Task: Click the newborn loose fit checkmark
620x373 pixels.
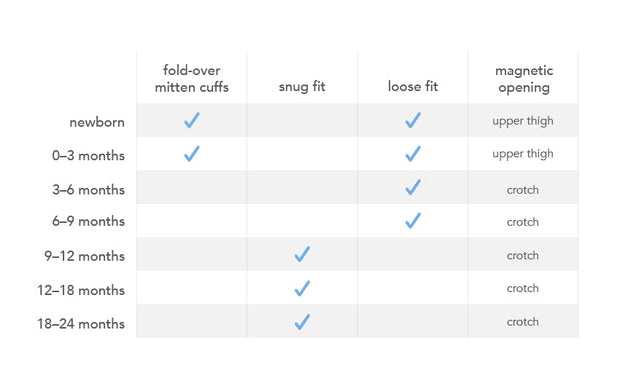Action: tap(413, 120)
